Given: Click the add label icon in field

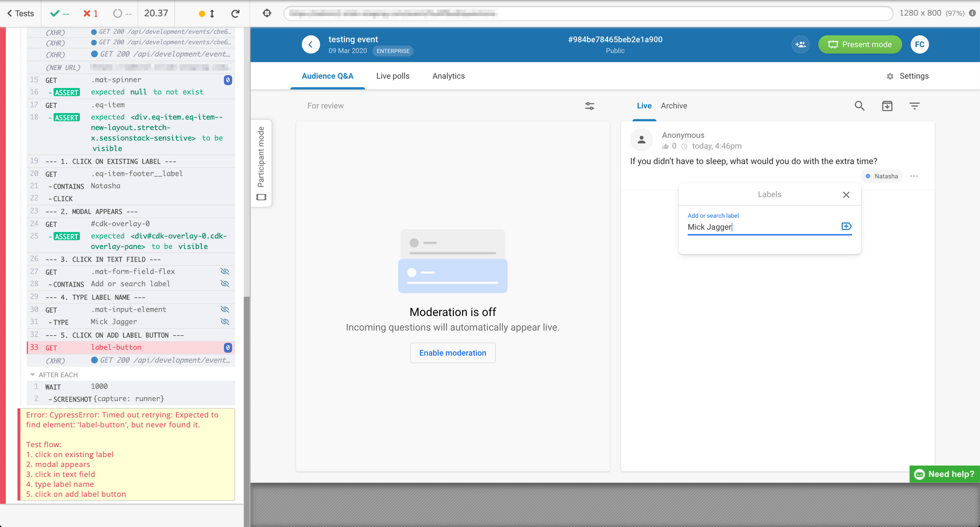Looking at the screenshot, I should click(x=846, y=226).
